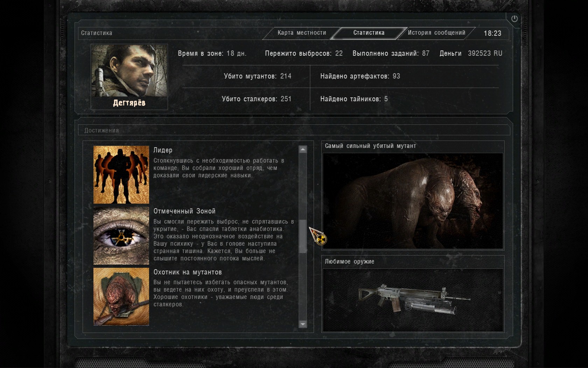Click the Отмеченный Зоной title text

click(184, 211)
